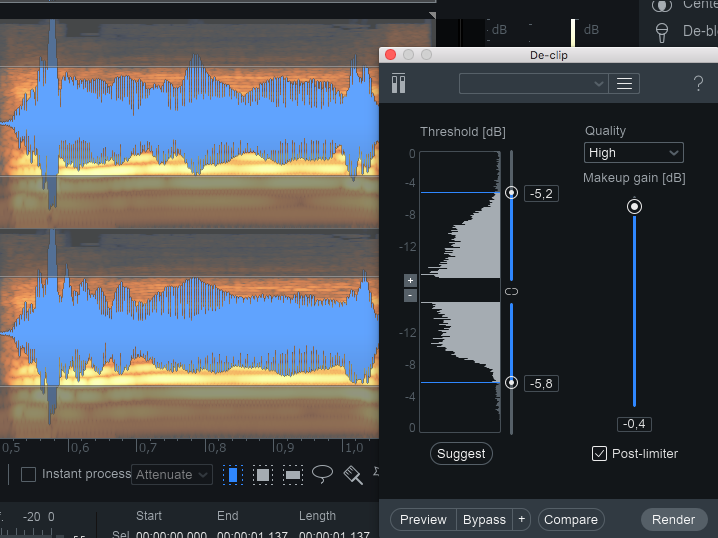
Task: Select the brush selection tool
Action: coord(353,475)
